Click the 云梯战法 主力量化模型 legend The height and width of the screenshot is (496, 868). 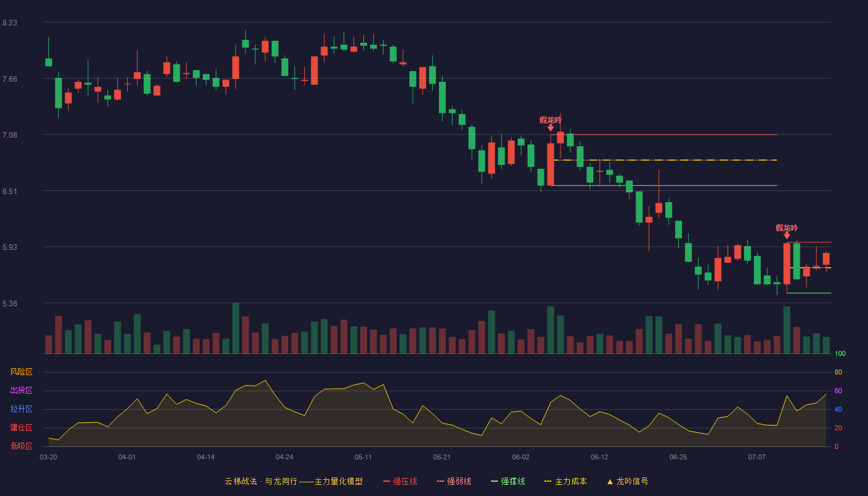pyautogui.click(x=293, y=481)
